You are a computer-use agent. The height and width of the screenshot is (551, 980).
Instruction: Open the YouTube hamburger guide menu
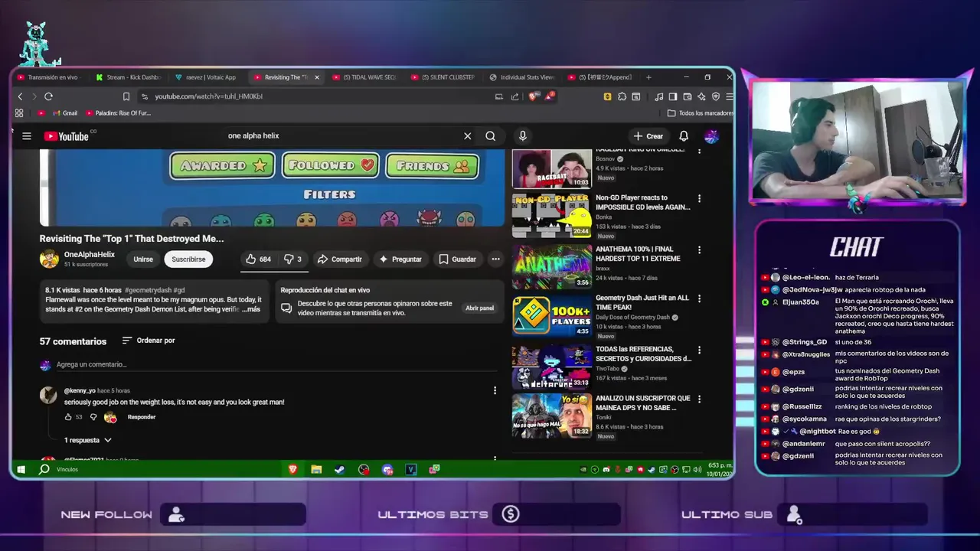pyautogui.click(x=27, y=136)
